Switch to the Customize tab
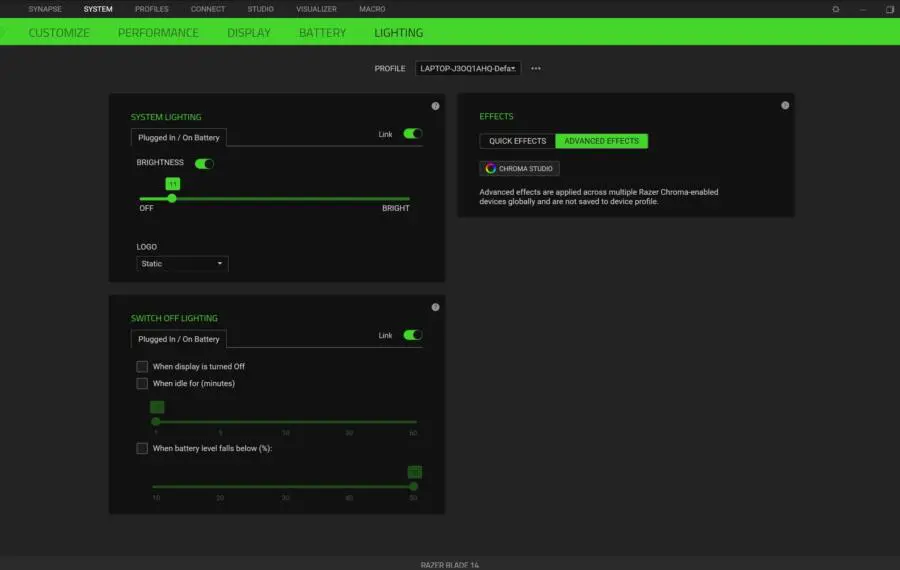The image size is (900, 570). [x=59, y=33]
